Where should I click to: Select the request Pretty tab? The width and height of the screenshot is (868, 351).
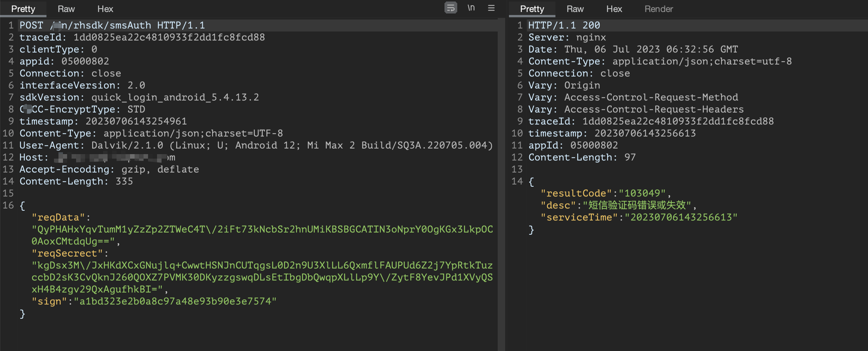[x=23, y=9]
